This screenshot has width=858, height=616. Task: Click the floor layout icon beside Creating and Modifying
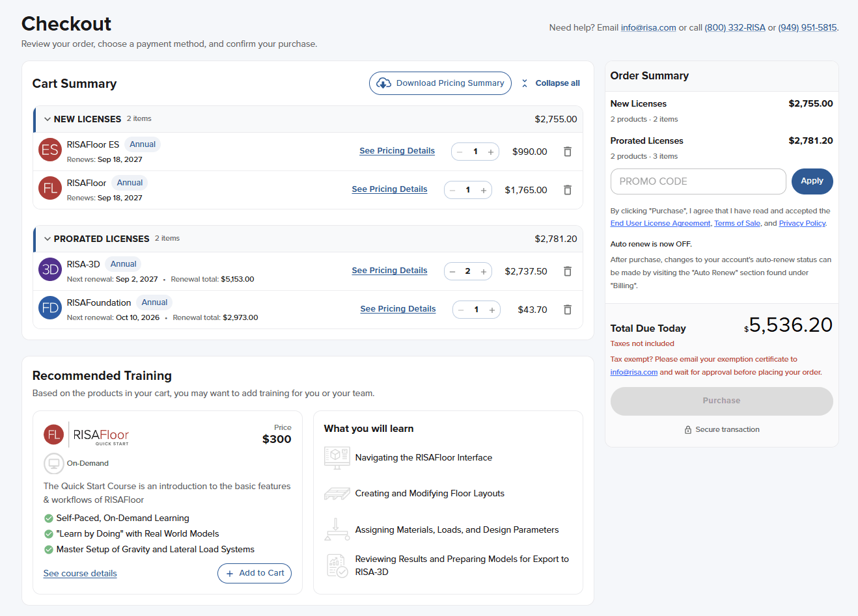tap(337, 494)
